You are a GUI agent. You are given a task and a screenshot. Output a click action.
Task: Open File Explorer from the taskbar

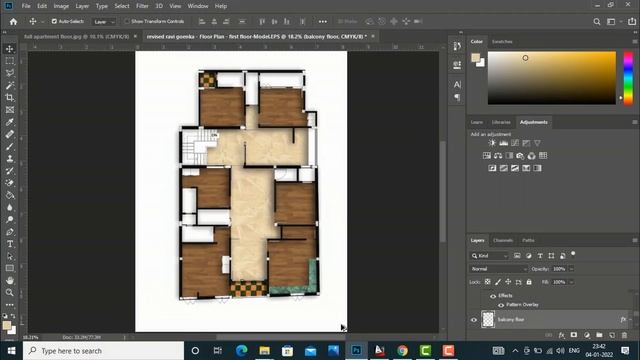(264, 351)
